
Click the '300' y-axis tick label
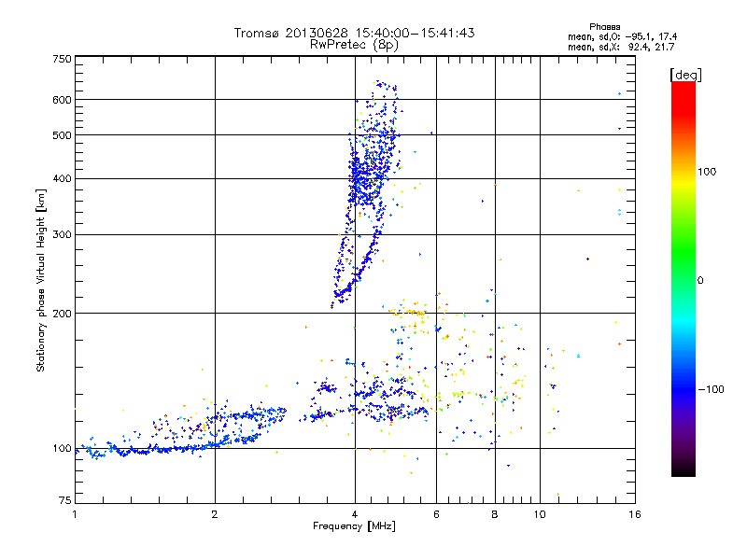[63, 235]
